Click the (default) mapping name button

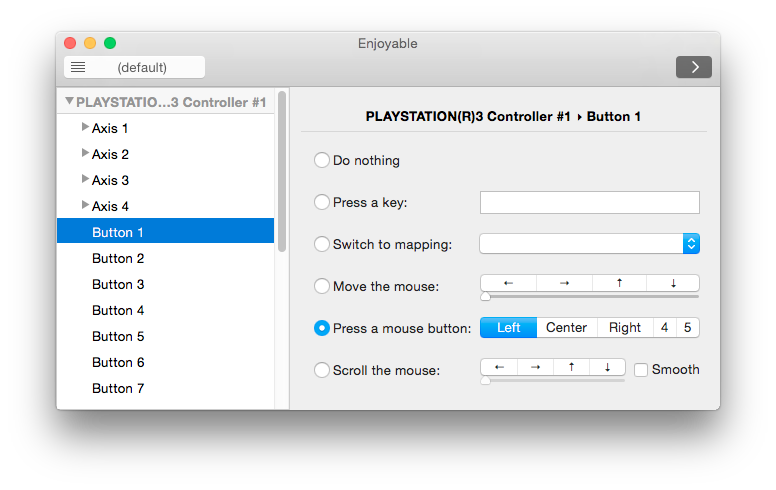[135, 67]
